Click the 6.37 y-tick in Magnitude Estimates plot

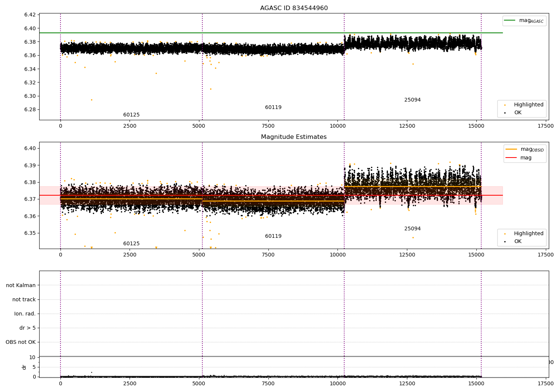pyautogui.click(x=30, y=199)
